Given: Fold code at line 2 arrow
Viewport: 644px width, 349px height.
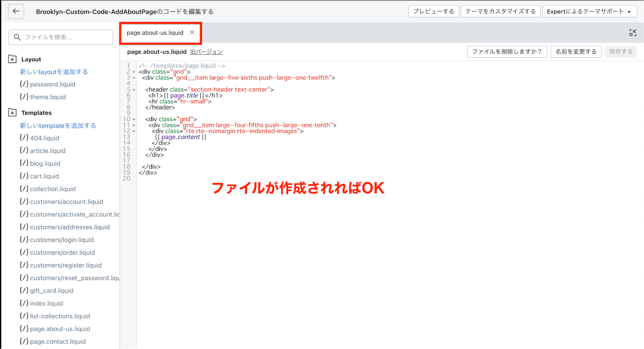Looking at the screenshot, I should point(134,72).
